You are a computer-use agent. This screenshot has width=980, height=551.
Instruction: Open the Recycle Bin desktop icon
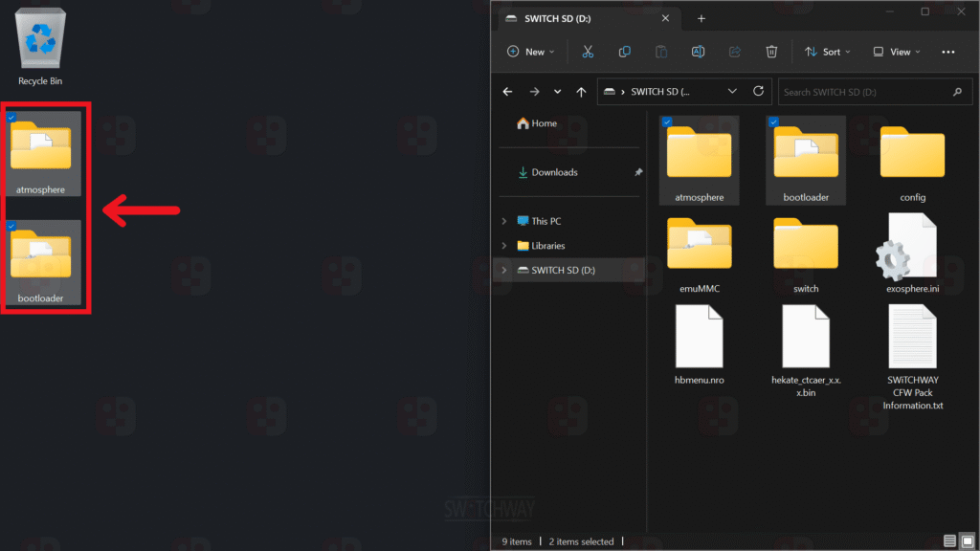[x=40, y=46]
